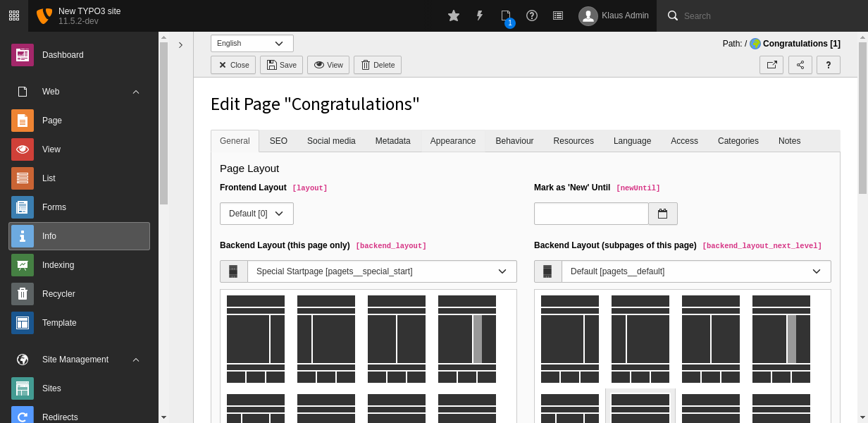Image resolution: width=868 pixels, height=423 pixels.
Task: Switch to the Appearance tab
Action: (x=452, y=141)
